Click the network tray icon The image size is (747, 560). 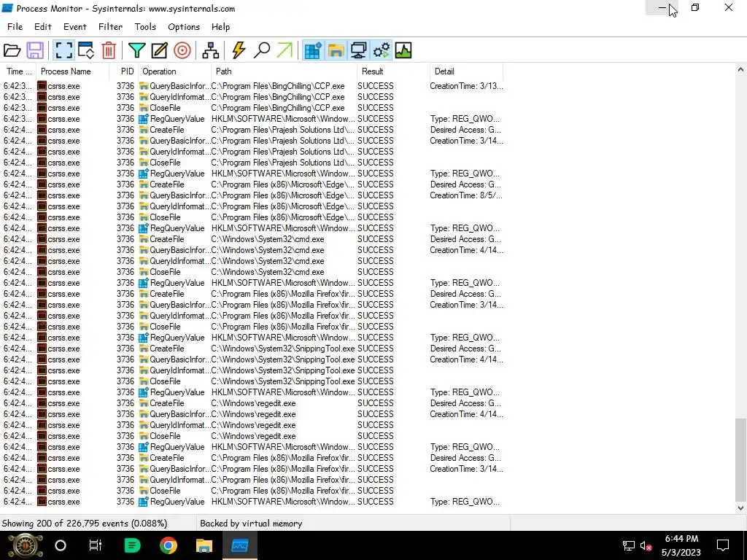click(x=628, y=545)
